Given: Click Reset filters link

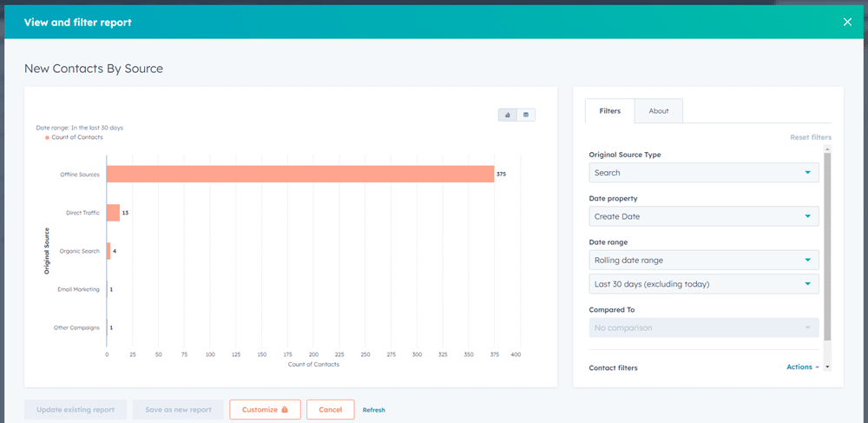Looking at the screenshot, I should [x=811, y=137].
